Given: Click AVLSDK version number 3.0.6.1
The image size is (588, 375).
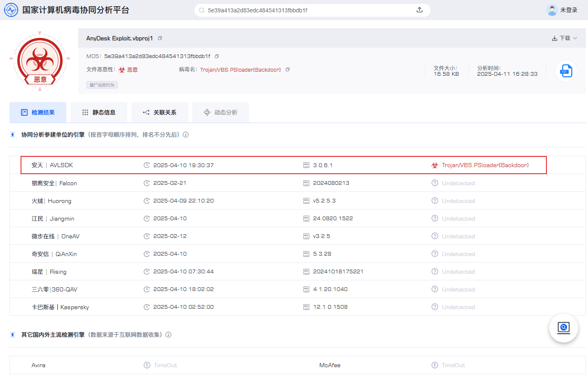Looking at the screenshot, I should point(323,165).
